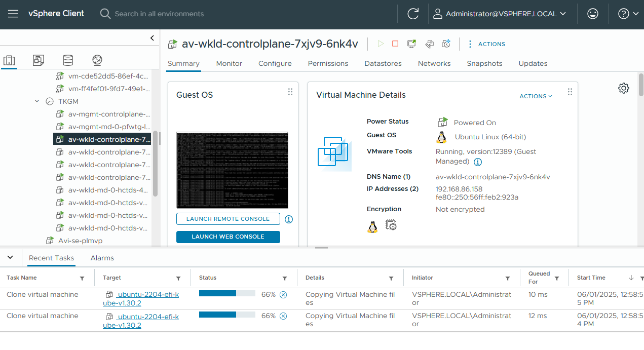The width and height of the screenshot is (644, 350).
Task: Collapse the left inventory sidebar
Action: click(152, 38)
